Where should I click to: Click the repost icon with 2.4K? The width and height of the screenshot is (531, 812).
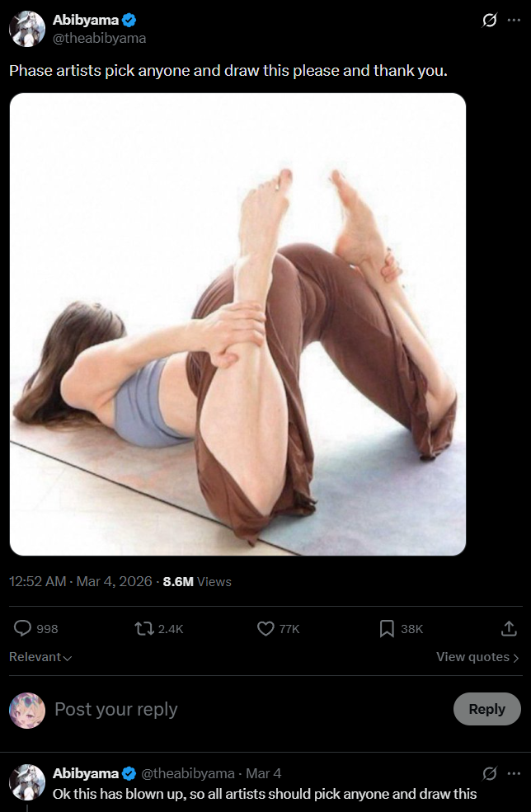[x=142, y=629]
